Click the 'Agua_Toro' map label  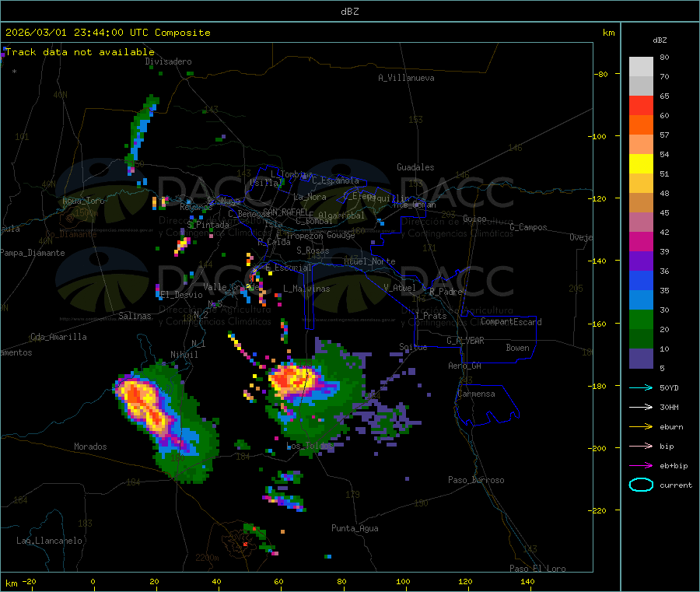83,201
